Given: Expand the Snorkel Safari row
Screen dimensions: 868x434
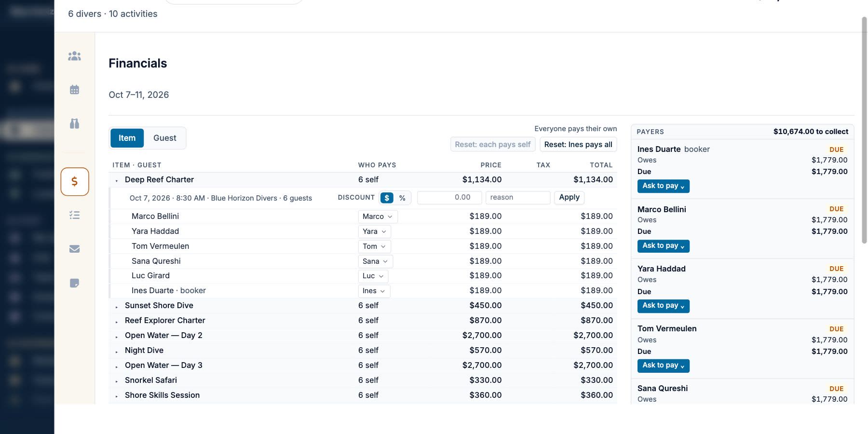Looking at the screenshot, I should 117,381.
